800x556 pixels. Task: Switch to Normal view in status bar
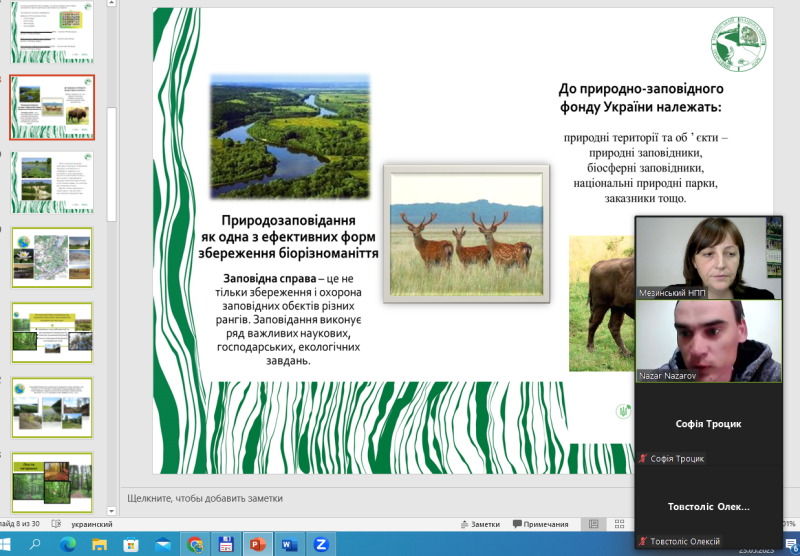click(x=594, y=524)
